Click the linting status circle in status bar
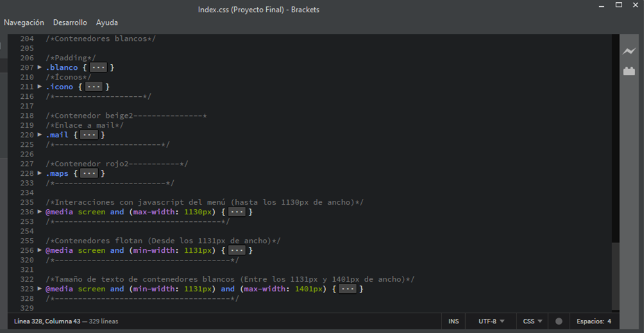Screen dimensions: 644x333 pyautogui.click(x=559, y=321)
